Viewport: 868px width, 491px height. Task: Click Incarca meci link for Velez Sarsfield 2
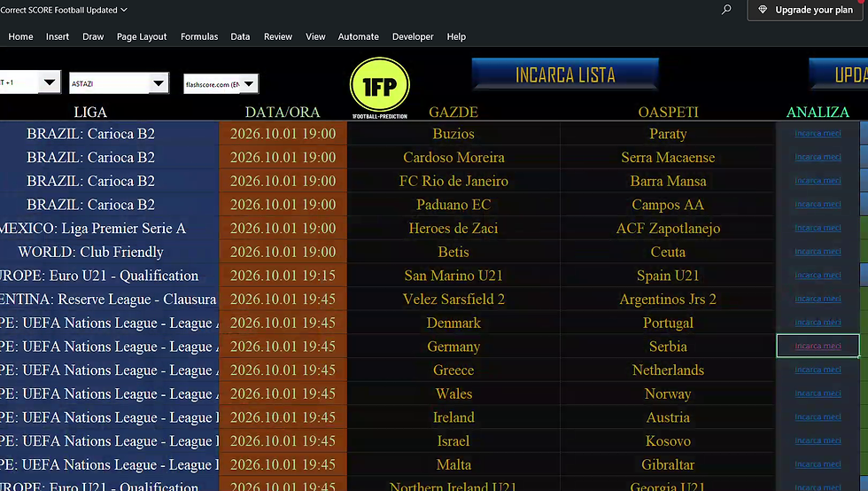point(818,299)
